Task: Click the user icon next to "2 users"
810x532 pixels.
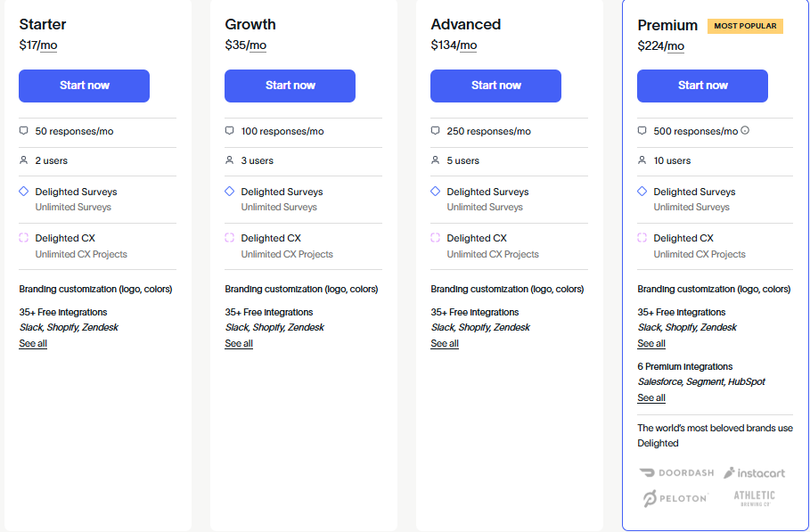Action: [23, 161]
